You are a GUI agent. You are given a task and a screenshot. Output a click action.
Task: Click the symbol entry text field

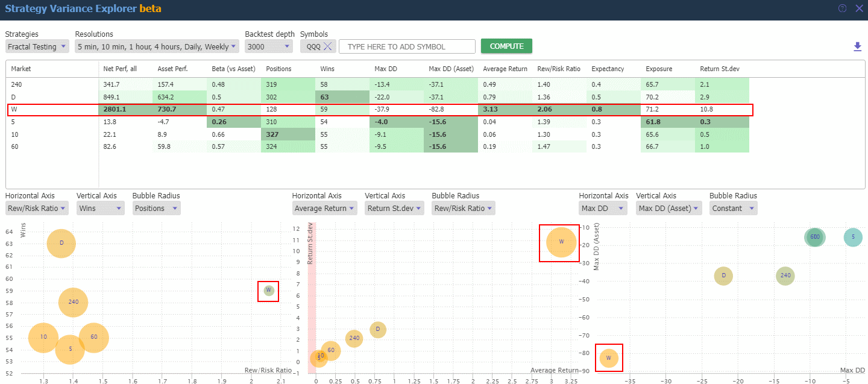pos(407,46)
